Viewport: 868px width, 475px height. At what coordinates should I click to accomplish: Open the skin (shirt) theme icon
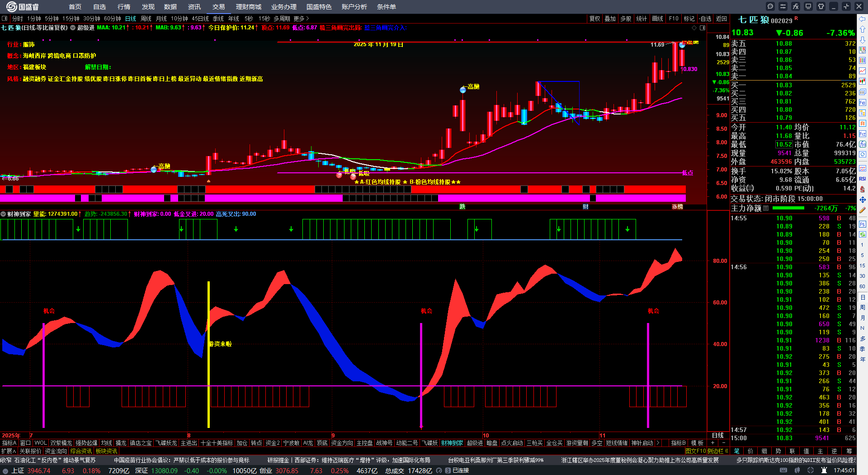click(821, 6)
